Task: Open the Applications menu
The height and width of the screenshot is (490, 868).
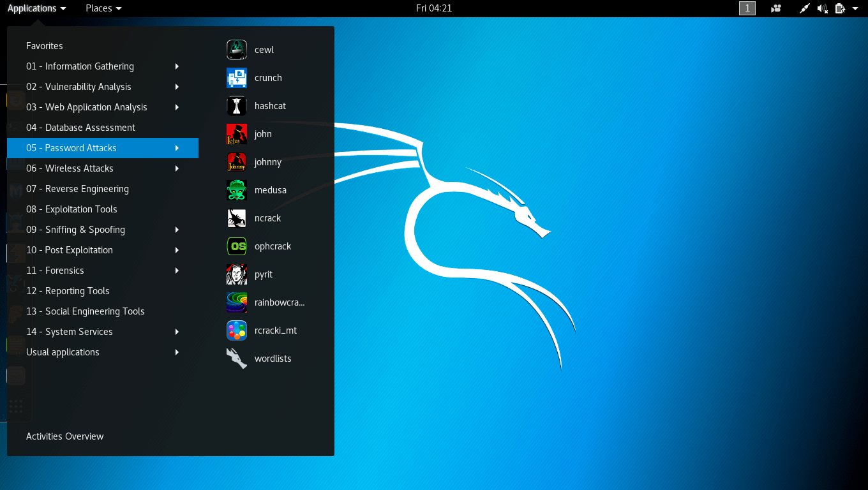Action: pyautogui.click(x=36, y=8)
